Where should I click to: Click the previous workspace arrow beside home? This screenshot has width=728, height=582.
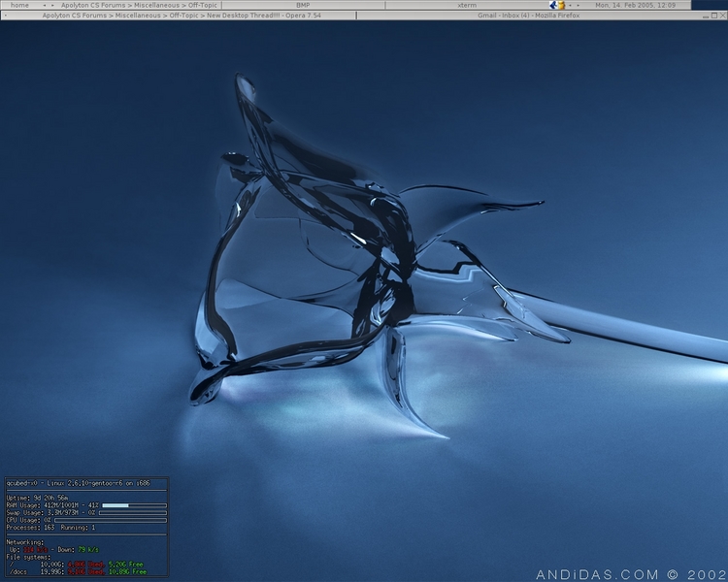click(44, 5)
